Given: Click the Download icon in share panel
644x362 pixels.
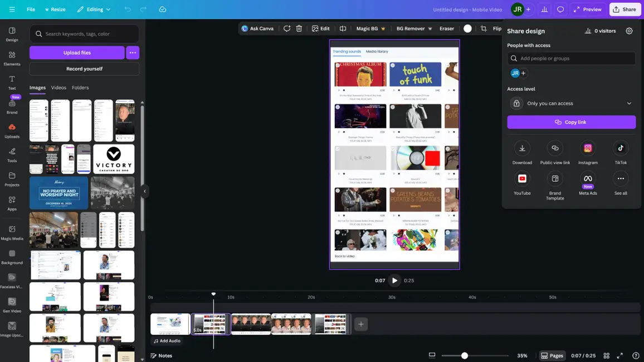Looking at the screenshot, I should 522,148.
